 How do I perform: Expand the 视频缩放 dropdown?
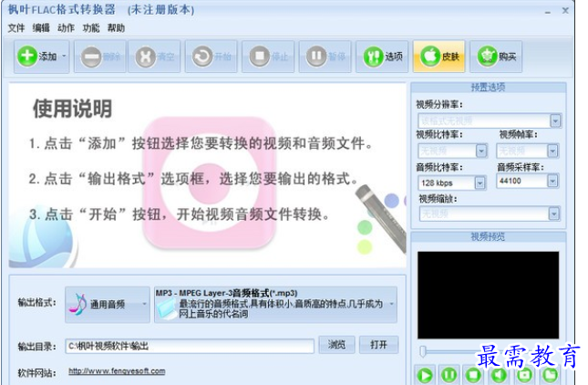(x=554, y=213)
